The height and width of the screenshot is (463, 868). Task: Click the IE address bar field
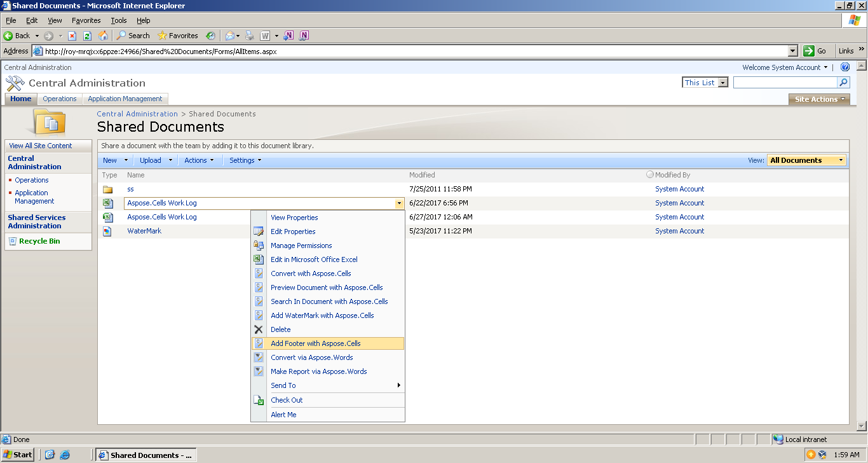[x=410, y=52]
